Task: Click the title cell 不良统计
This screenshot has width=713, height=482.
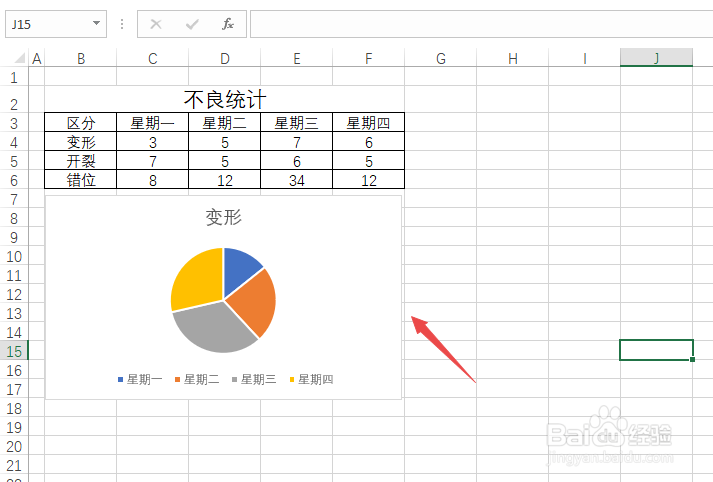Action: point(225,99)
